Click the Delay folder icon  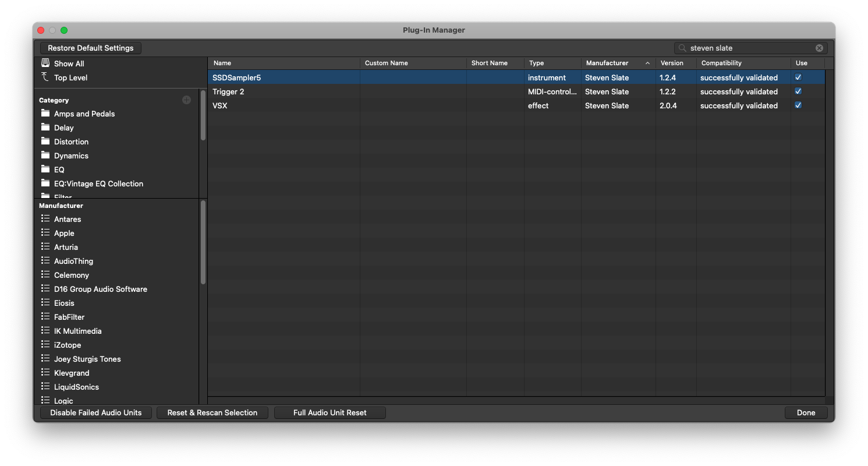click(45, 127)
